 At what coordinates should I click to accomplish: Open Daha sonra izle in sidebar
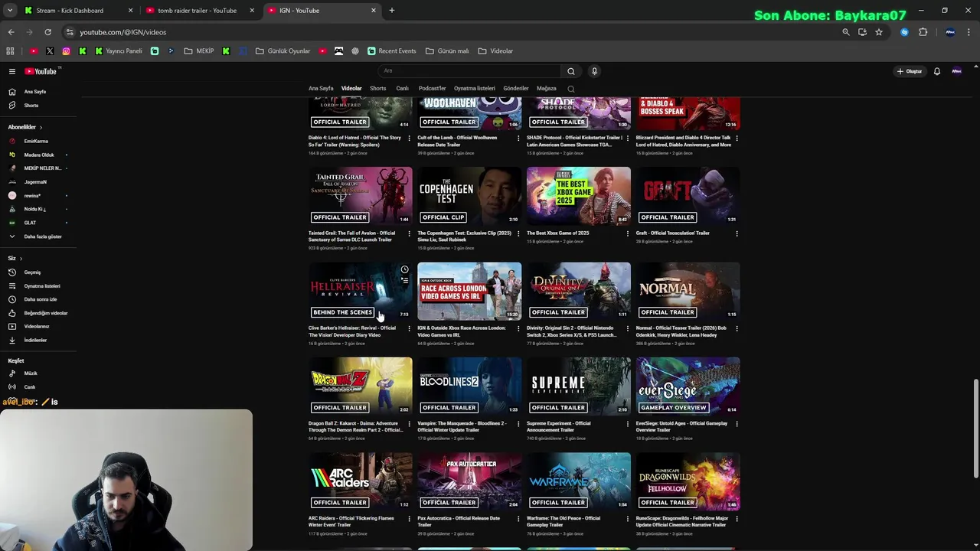[x=40, y=299]
